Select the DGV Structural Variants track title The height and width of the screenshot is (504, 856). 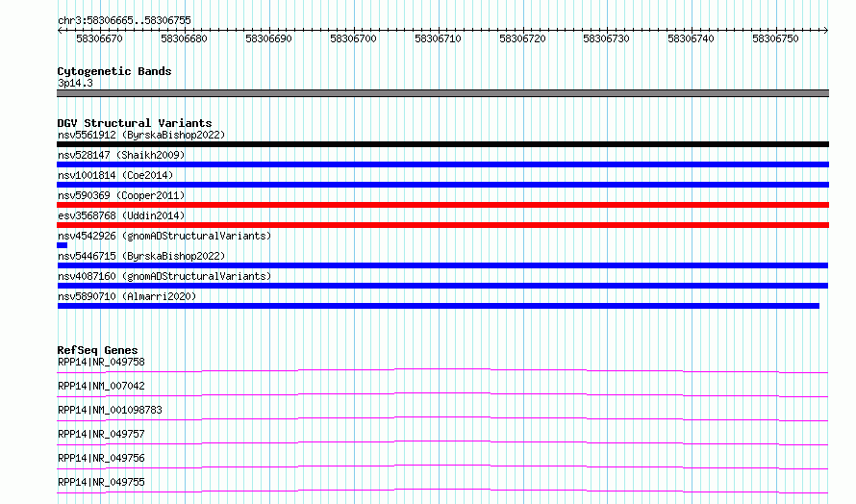click(135, 123)
